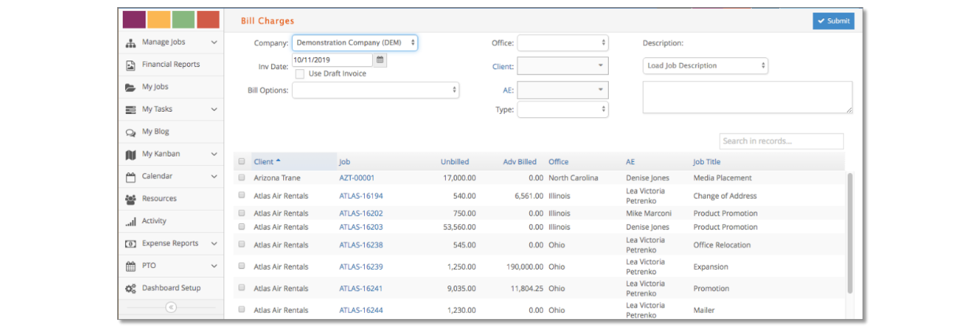This screenshot has width=980, height=331.
Task: Click the My Jobs folder icon
Action: coord(131,87)
